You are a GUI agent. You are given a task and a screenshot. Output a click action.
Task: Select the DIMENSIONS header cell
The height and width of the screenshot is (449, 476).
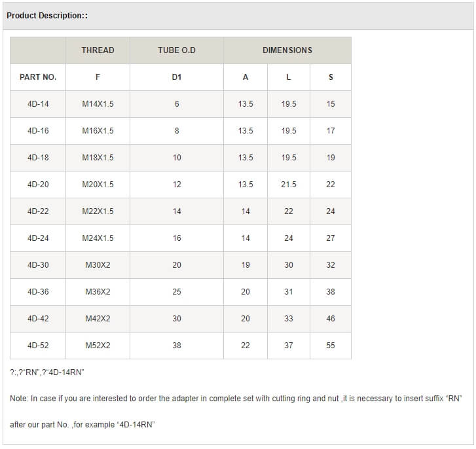(287, 50)
